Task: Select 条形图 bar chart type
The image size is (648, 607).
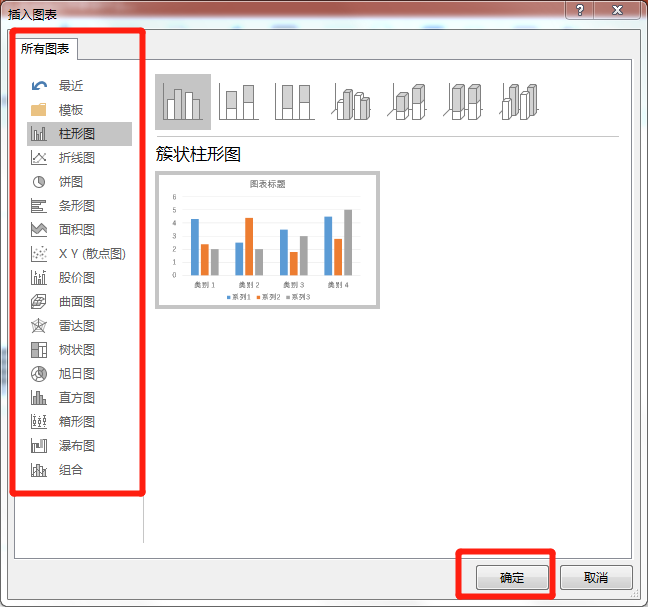Action: [76, 206]
